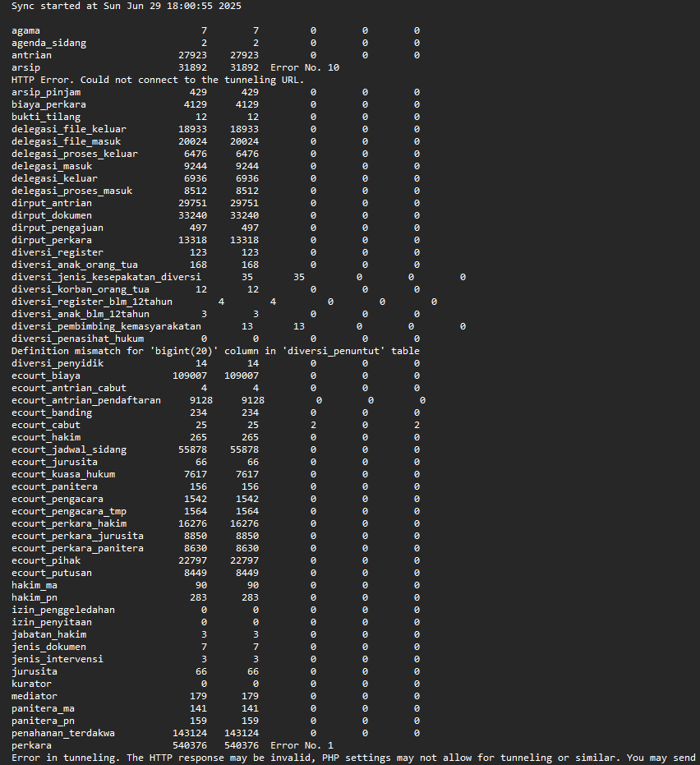Click the 'penahanan_terdakwa' table name
The height and width of the screenshot is (765, 700).
63,733
